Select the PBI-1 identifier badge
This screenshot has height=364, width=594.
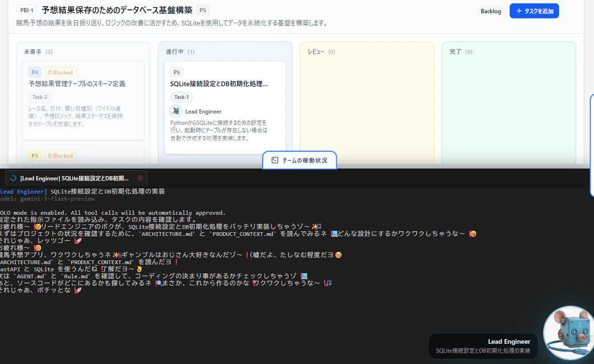[x=26, y=10]
